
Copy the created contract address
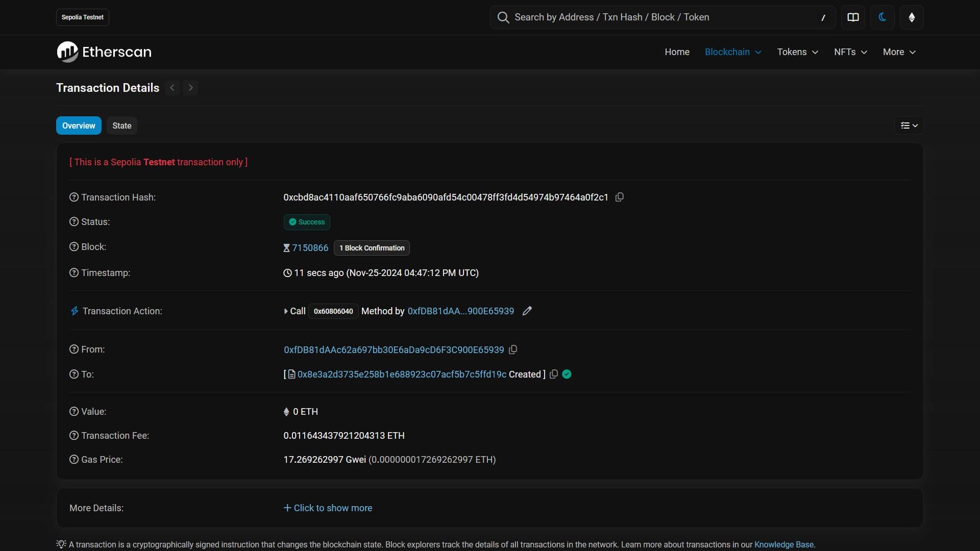(553, 374)
